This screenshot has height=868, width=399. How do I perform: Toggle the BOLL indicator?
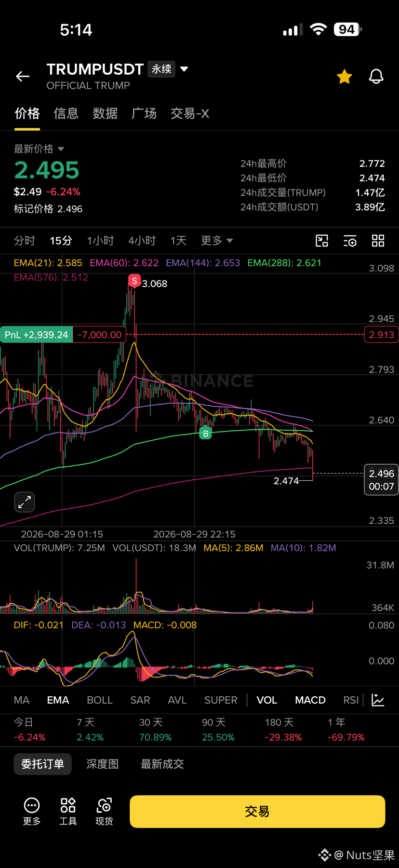point(100,700)
